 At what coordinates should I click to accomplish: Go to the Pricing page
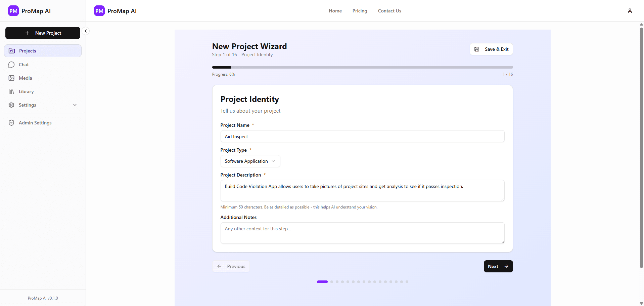pyautogui.click(x=359, y=10)
